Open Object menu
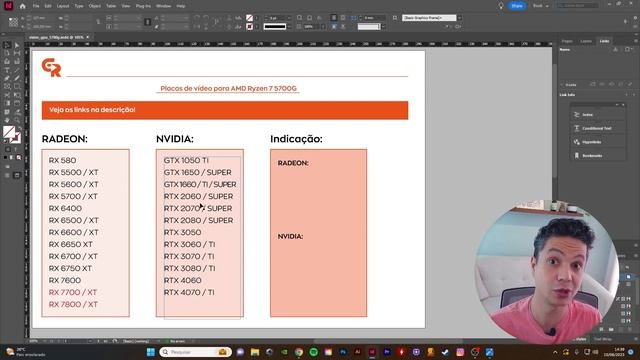Viewport: 640px width, 360px height. click(x=95, y=6)
